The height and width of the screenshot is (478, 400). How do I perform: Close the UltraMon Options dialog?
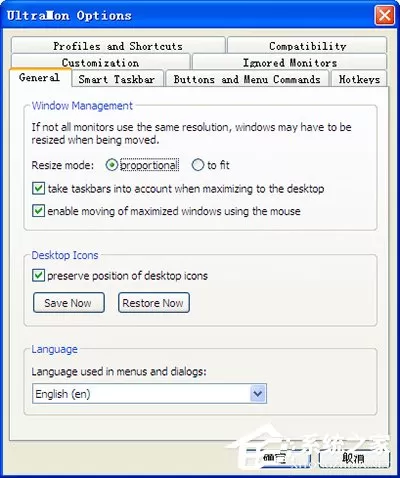[384, 15]
